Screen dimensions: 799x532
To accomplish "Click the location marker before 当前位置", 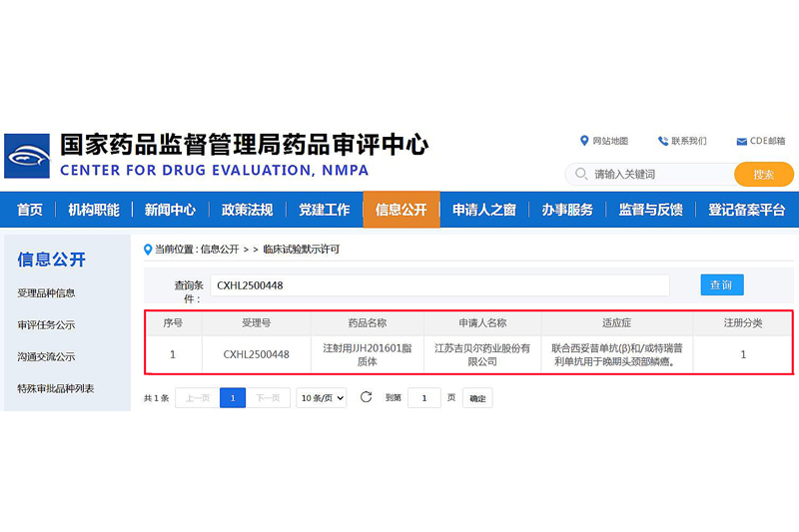I will pyautogui.click(x=149, y=249).
